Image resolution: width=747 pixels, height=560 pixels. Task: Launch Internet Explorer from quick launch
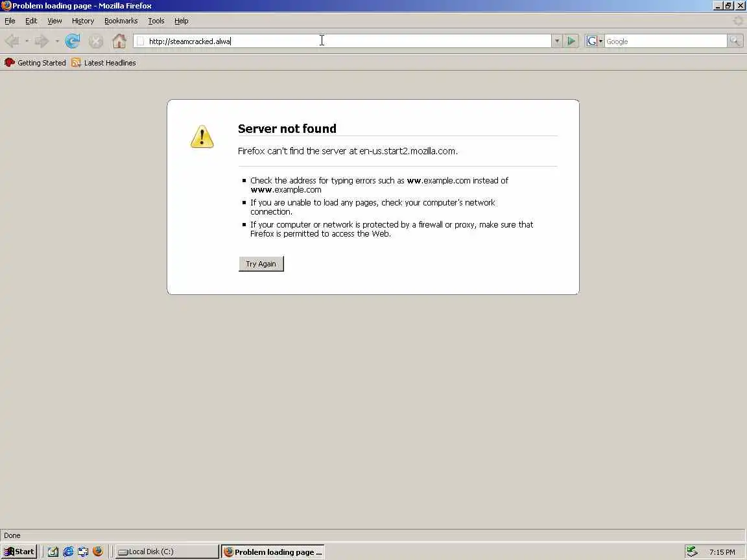68,552
